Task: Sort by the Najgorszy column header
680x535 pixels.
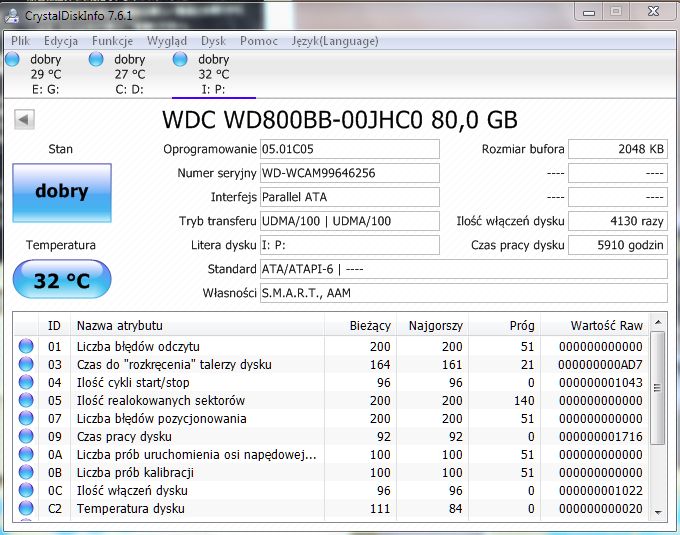Action: (432, 325)
